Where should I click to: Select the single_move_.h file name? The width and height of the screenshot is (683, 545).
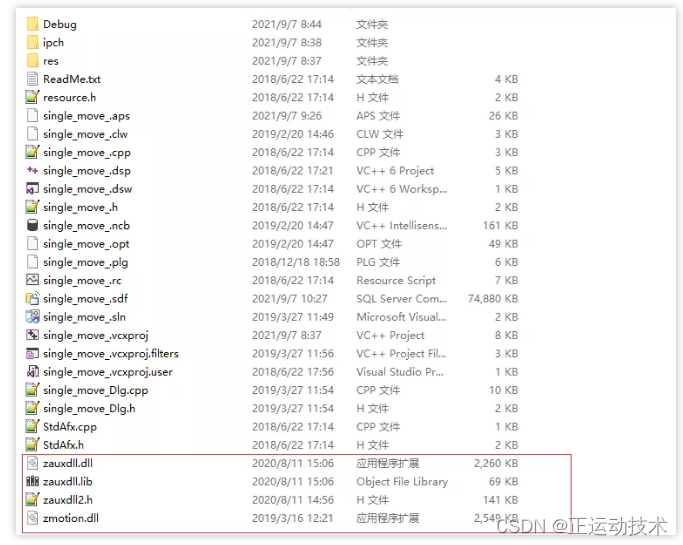(x=80, y=207)
